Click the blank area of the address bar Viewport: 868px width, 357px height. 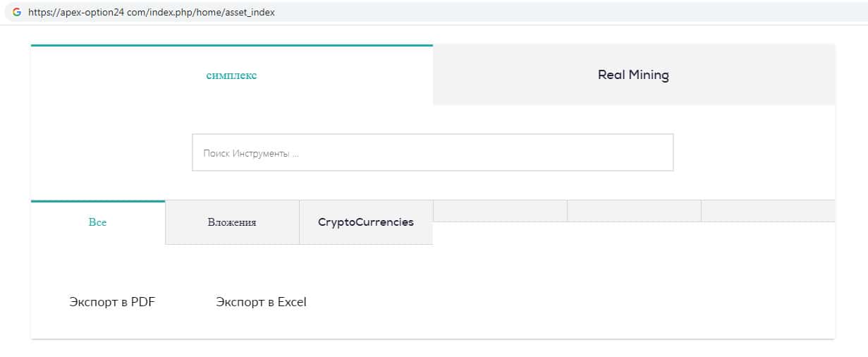pyautogui.click(x=564, y=13)
